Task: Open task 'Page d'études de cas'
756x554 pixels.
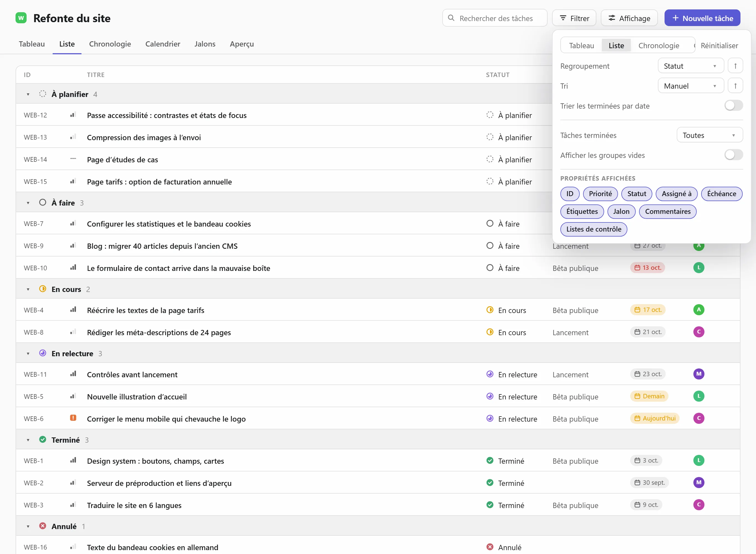Action: 122,160
